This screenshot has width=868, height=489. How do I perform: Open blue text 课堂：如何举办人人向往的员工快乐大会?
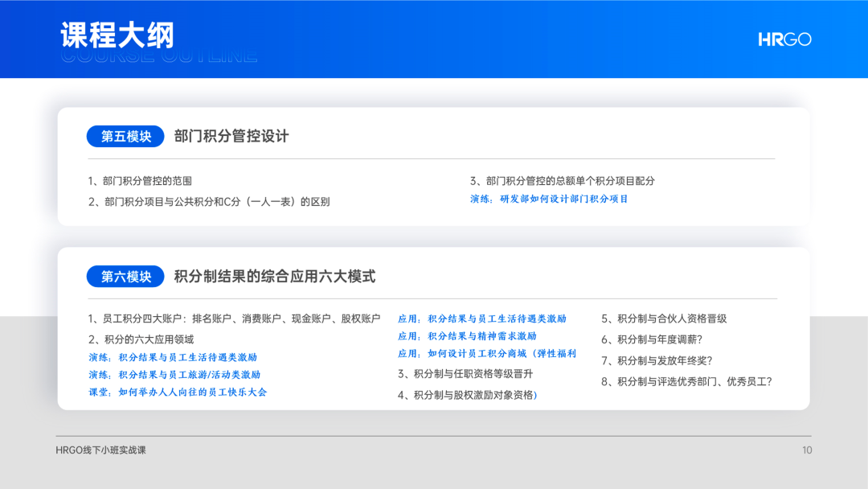pos(178,392)
